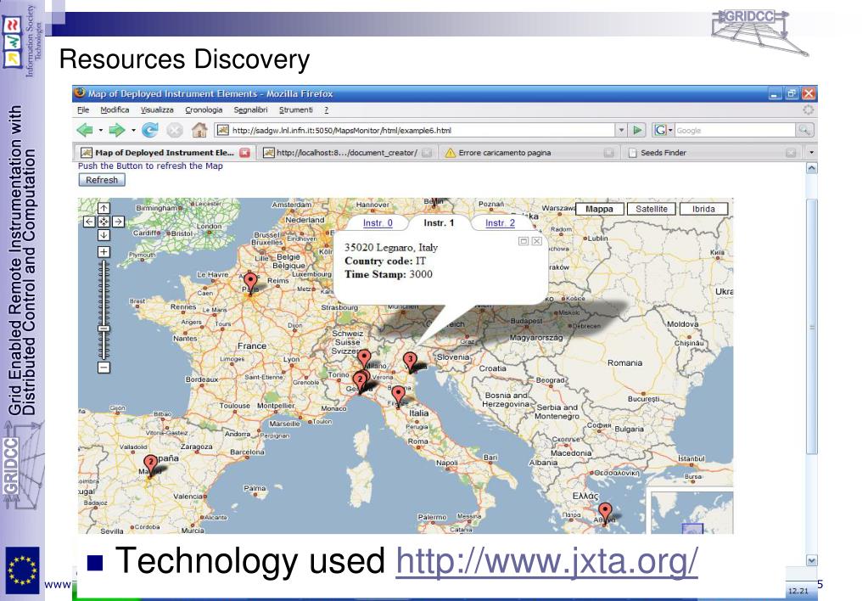This screenshot has height=601, width=868.
Task: Maximize the info balloon window icon
Action: pyautogui.click(x=524, y=241)
